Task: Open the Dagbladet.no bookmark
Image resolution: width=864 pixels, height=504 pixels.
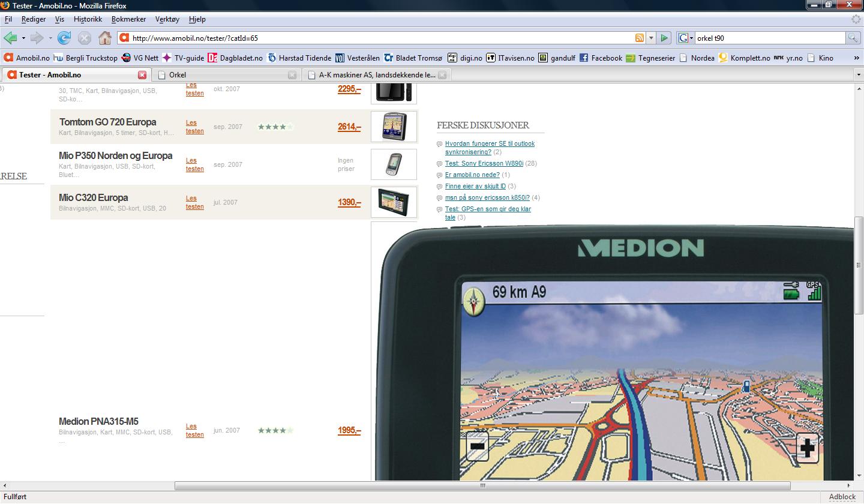Action: click(235, 58)
